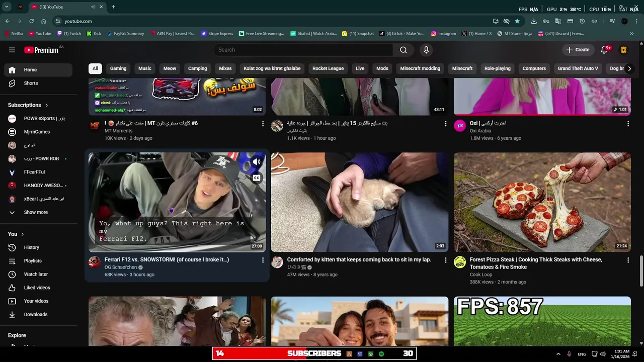The height and width of the screenshot is (362, 644).
Task: Open Home in the sidebar
Action: (x=38, y=70)
